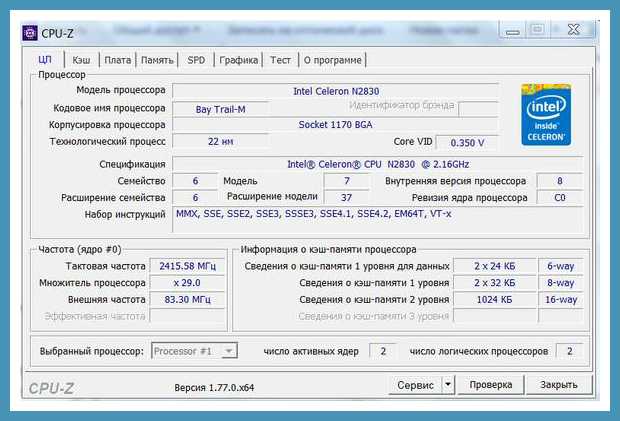This screenshot has width=620, height=421.
Task: Click the Intel Celeron N2830 model field
Action: 336,91
